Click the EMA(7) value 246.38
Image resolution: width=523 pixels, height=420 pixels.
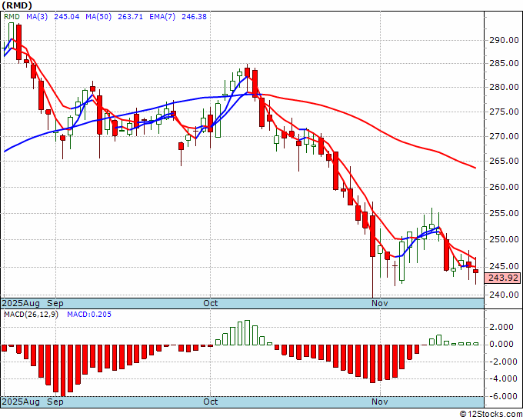[194, 17]
